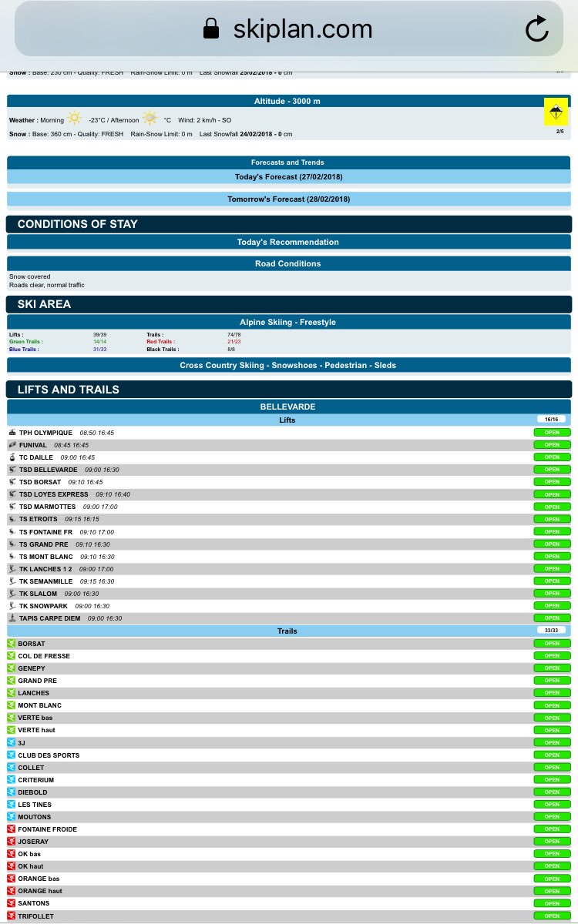This screenshot has width=578, height=924.
Task: Collapse the Road Conditions section
Action: click(289, 263)
